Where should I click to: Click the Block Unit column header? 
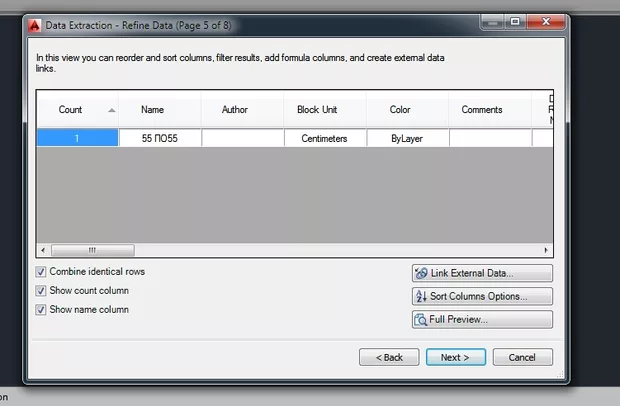(x=317, y=110)
